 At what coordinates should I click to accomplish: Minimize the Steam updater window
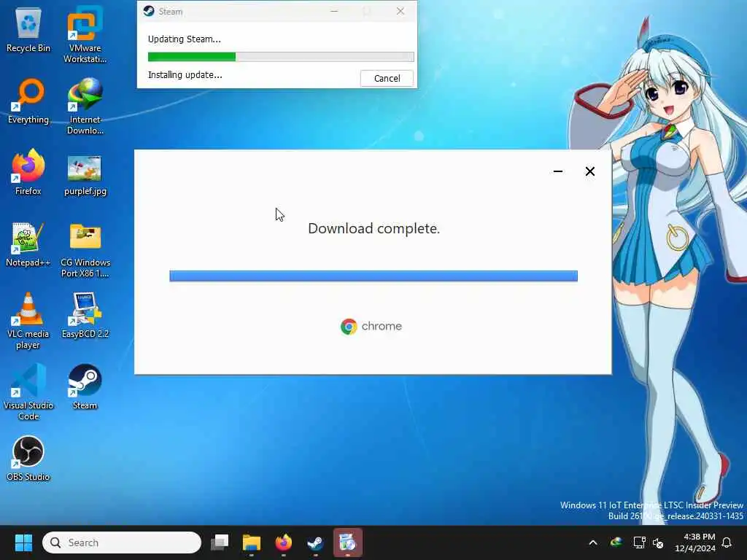[334, 11]
